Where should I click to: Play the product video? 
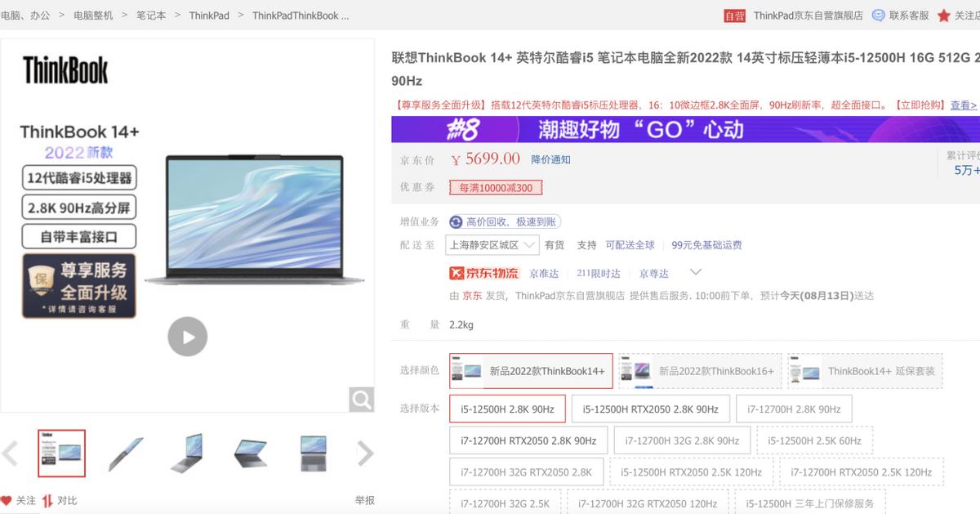[x=188, y=336]
